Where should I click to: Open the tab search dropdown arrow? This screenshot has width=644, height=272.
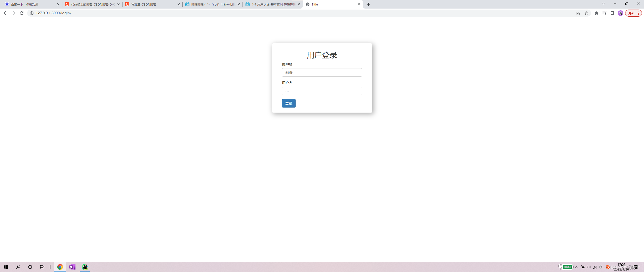pos(603,4)
